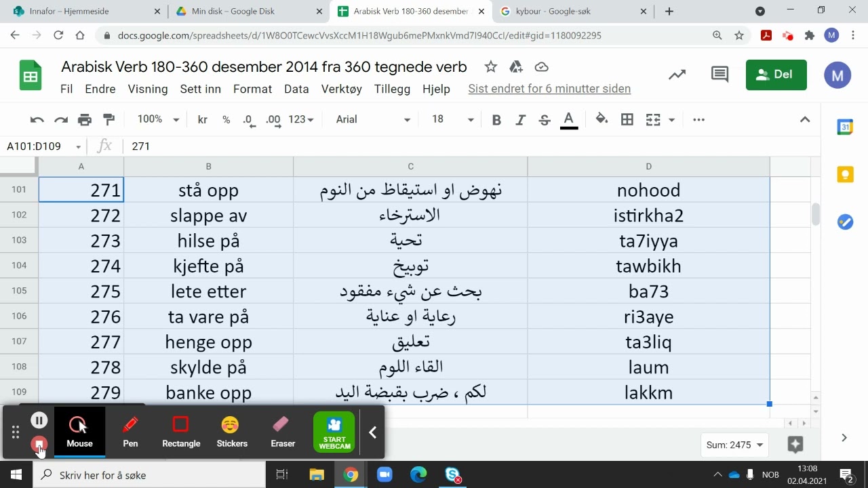Open the Sheets home logo
The height and width of the screenshot is (488, 868).
pyautogui.click(x=31, y=75)
